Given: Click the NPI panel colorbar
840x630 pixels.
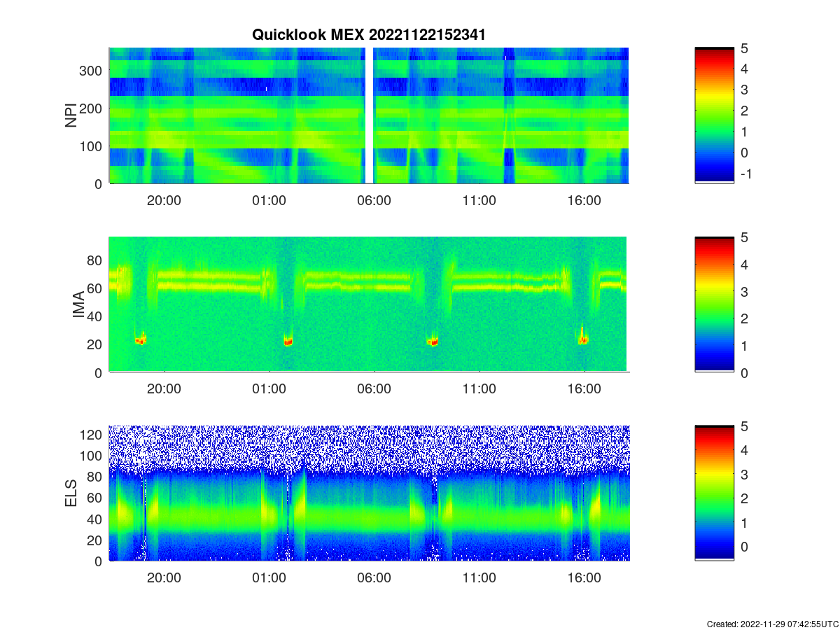Looking at the screenshot, I should tap(714, 115).
